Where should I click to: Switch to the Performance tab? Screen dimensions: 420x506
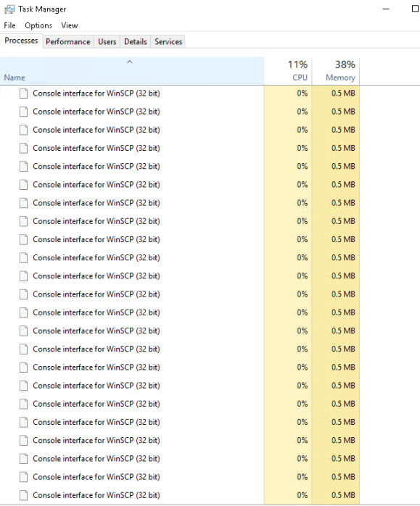[68, 41]
